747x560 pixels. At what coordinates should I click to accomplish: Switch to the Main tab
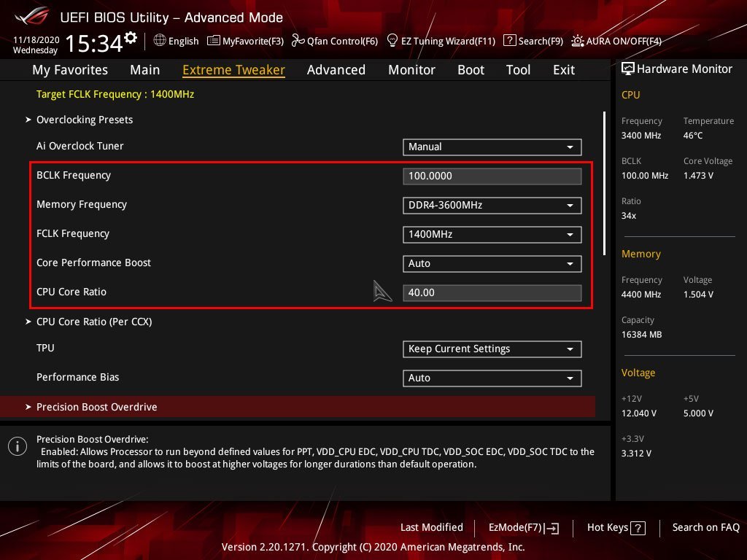point(145,70)
